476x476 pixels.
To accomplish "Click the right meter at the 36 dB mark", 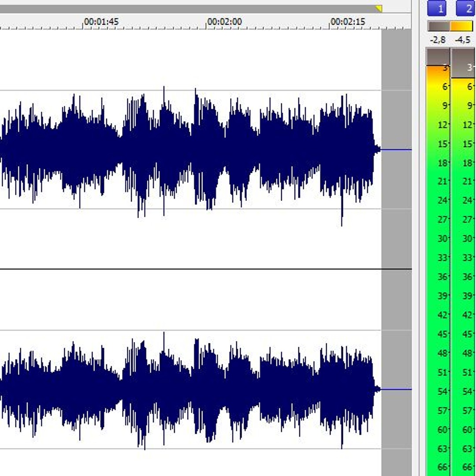I will point(463,277).
